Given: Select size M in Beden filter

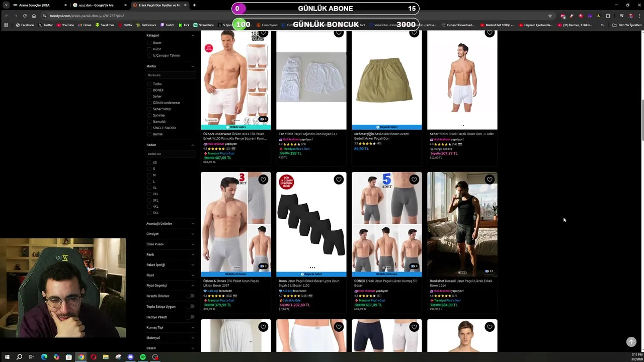Looking at the screenshot, I should coord(149,175).
